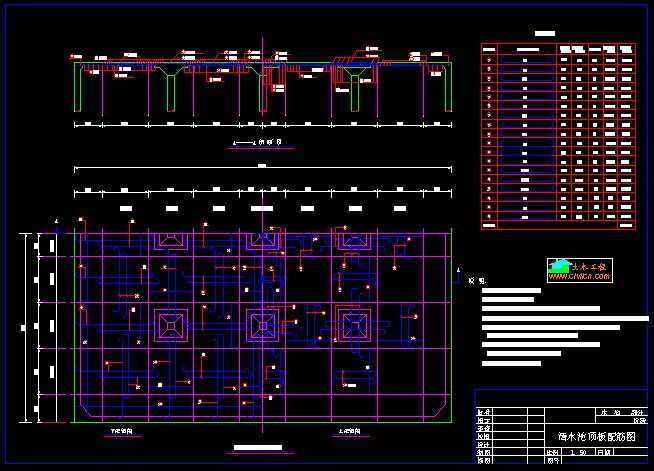This screenshot has height=471, width=654.
Task: Select the 比例 cell in title block
Action: [x=553, y=452]
